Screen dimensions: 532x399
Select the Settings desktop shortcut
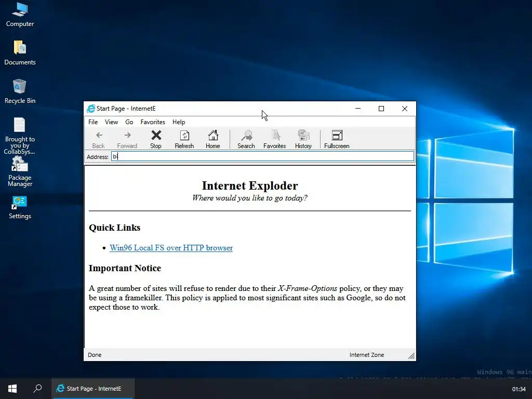tap(20, 208)
